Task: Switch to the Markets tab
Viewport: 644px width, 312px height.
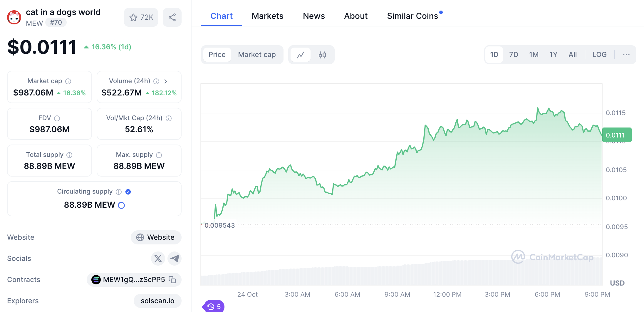Action: pyautogui.click(x=268, y=16)
